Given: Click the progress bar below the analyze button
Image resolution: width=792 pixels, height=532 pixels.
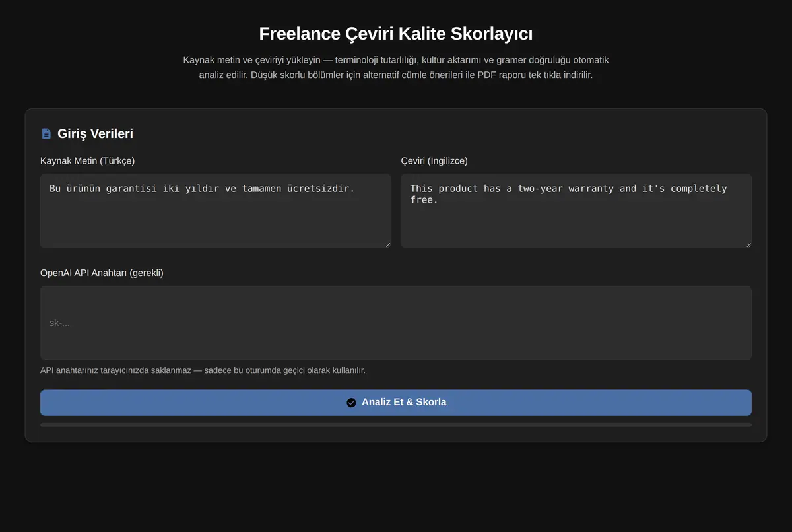Looking at the screenshot, I should tap(396, 425).
